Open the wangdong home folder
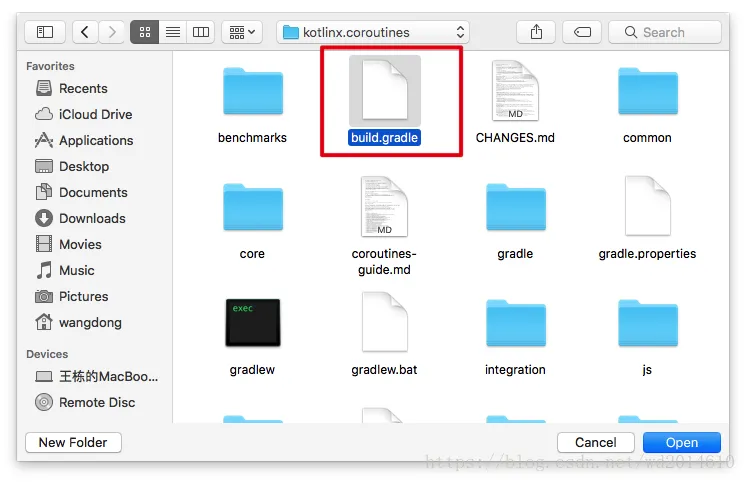 [x=79, y=322]
